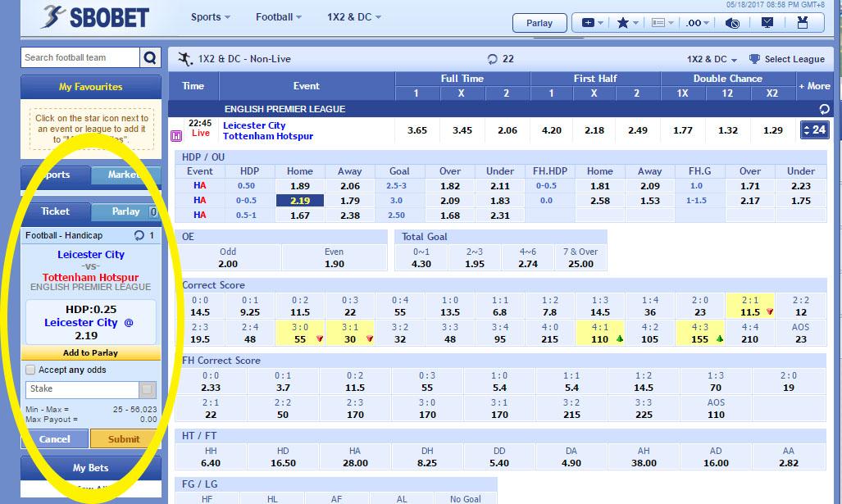
Task: Click Add to Parlay
Action: click(91, 353)
